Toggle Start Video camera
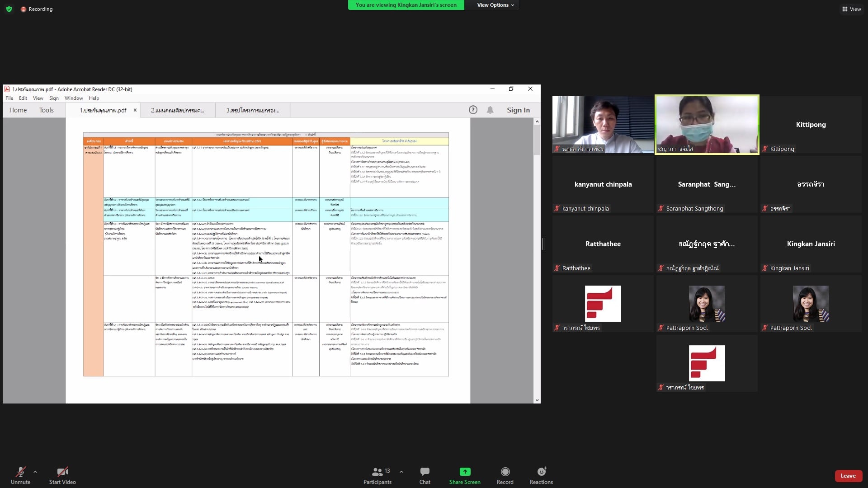This screenshot has width=868, height=488. click(x=62, y=472)
